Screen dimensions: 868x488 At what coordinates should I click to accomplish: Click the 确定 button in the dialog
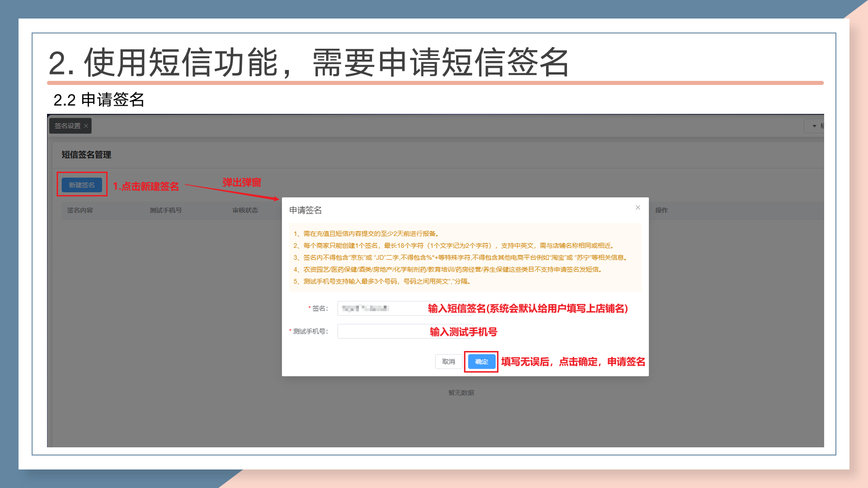[481, 361]
